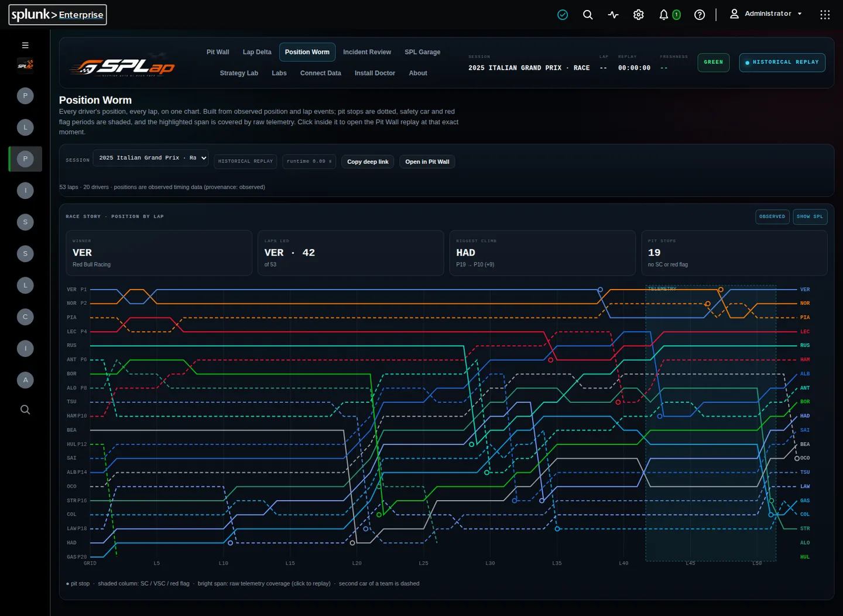Open the session dropdown showing 2025 Italian Grand Prix
The height and width of the screenshot is (616, 843).
(x=150, y=158)
